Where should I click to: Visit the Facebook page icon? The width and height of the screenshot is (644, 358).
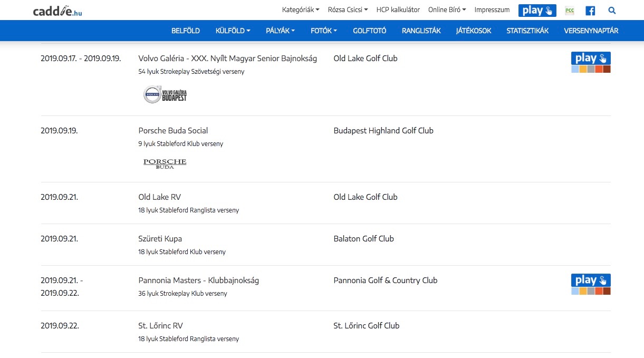coord(590,11)
